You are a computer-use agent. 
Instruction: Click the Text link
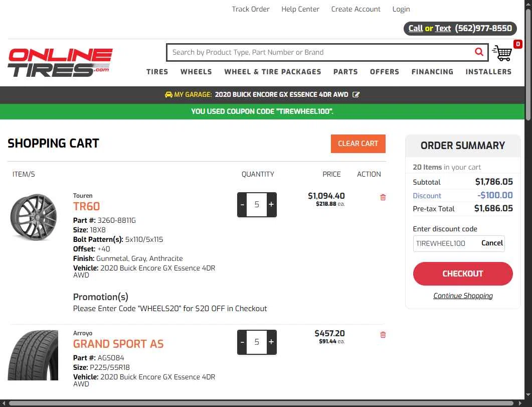click(x=443, y=29)
